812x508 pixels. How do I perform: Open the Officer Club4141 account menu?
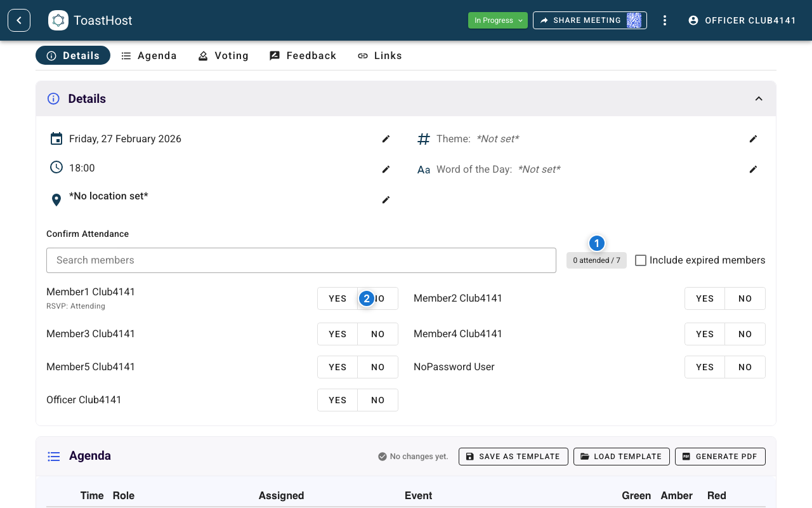coord(742,20)
